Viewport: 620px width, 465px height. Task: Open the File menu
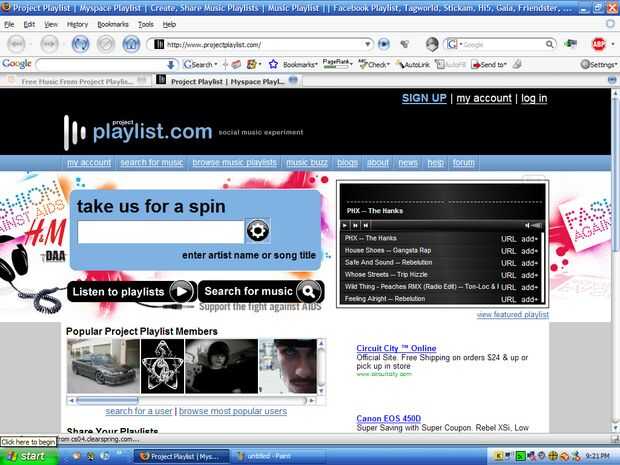click(x=9, y=25)
